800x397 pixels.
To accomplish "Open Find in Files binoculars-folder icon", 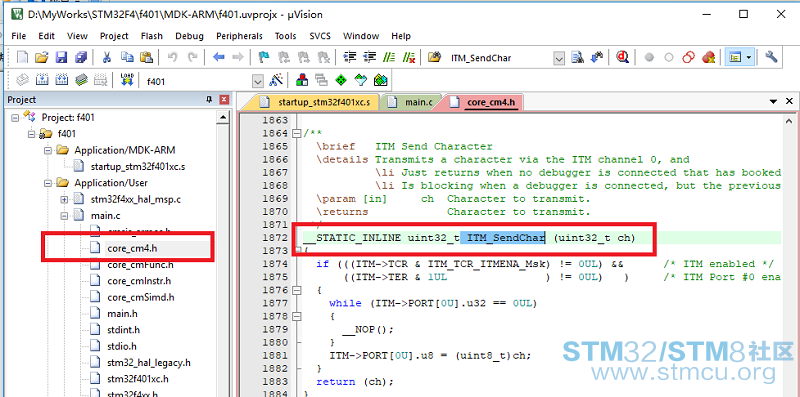I will click(x=434, y=57).
